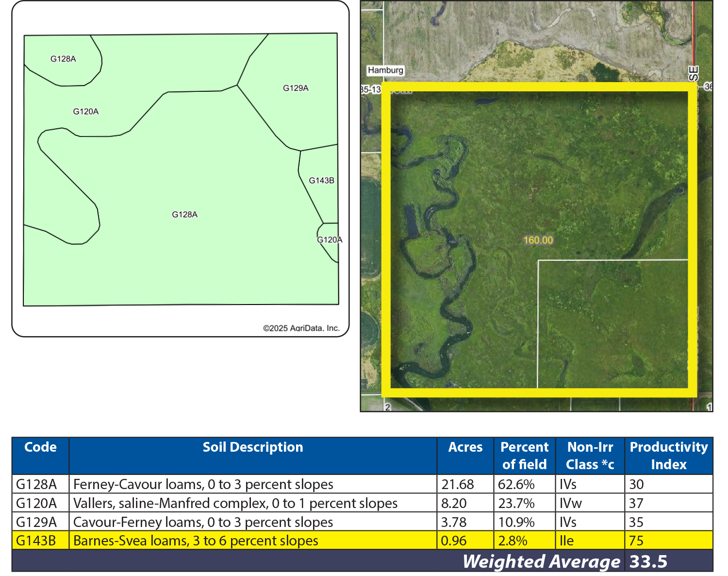
Task: Click the Code column header
Action: coord(40,447)
